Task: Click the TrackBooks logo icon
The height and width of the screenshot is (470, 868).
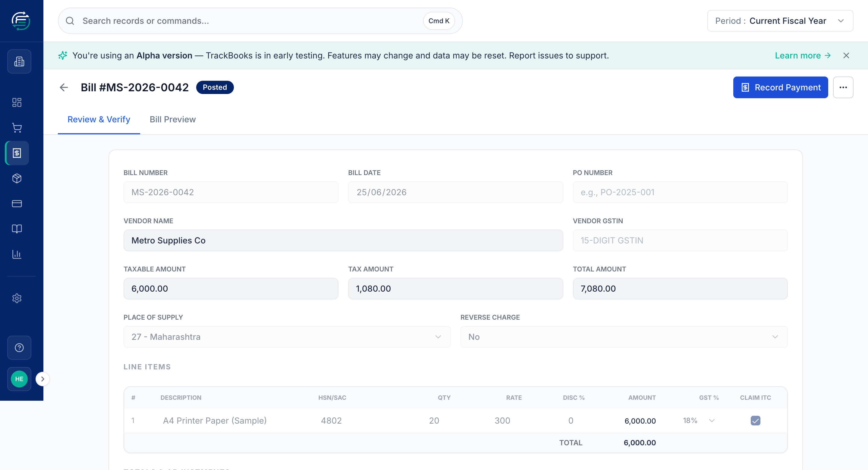Action: [x=21, y=21]
